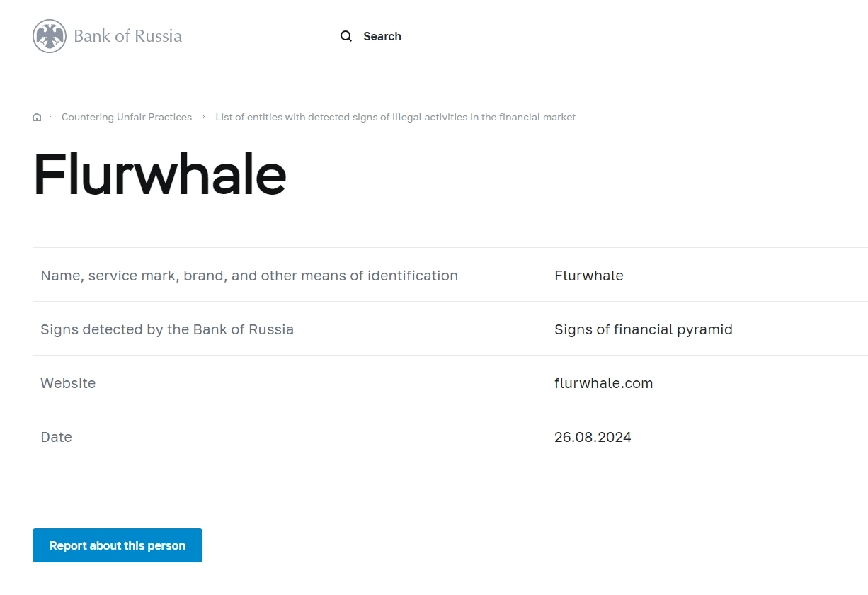Open the List of entities breadcrumb link
Viewport: 868px width, 595px height.
395,118
